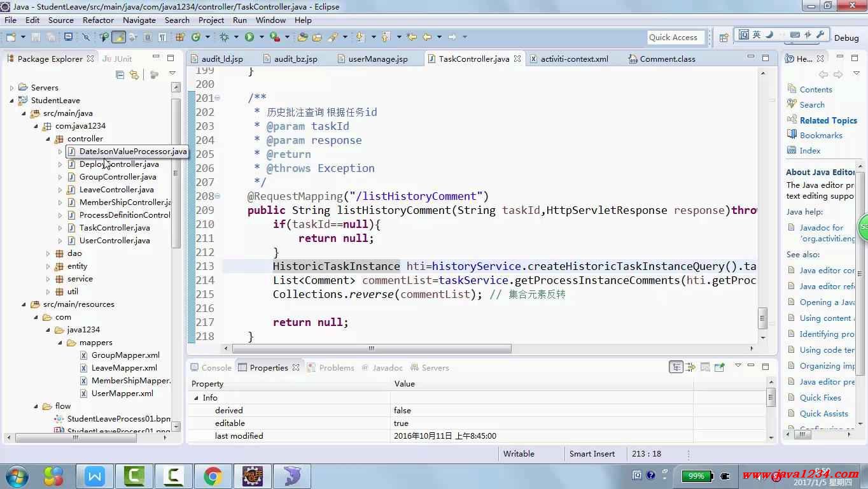Click Collapse All in Package Explorer
This screenshot has height=489, width=868.
120,74
